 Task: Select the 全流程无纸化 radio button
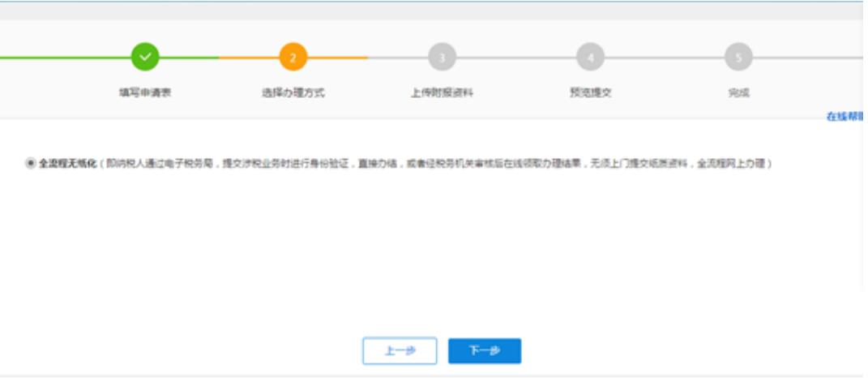(x=31, y=164)
